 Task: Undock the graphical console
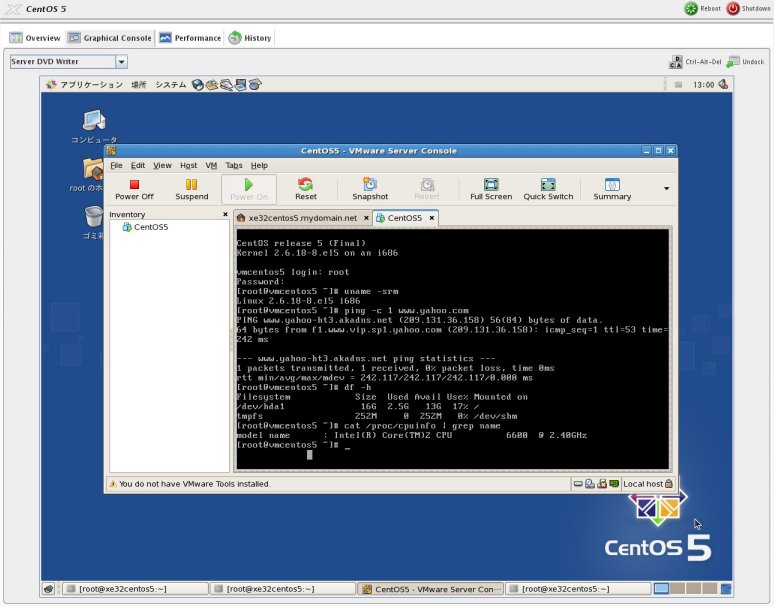coord(745,62)
